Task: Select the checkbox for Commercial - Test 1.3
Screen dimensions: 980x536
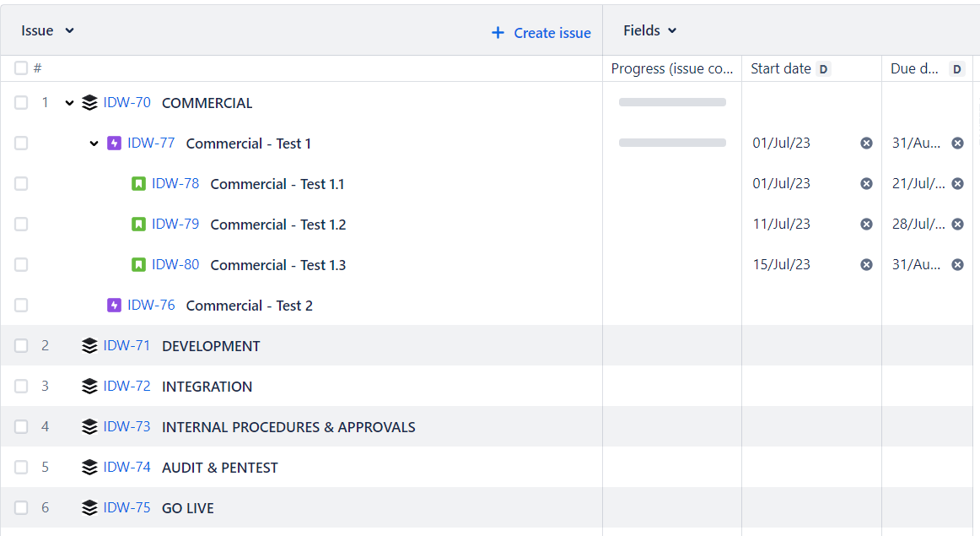Action: [x=21, y=264]
